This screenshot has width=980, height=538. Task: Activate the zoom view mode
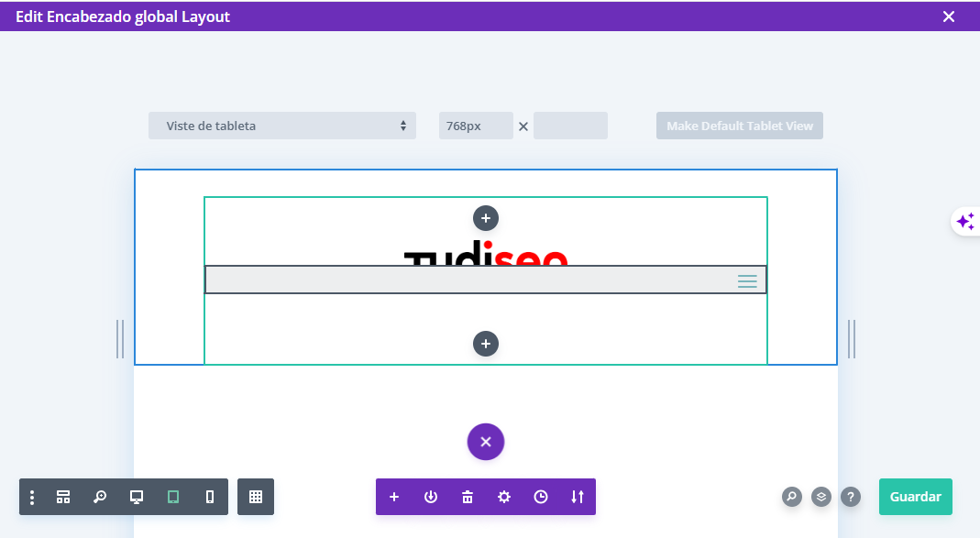[x=99, y=498]
